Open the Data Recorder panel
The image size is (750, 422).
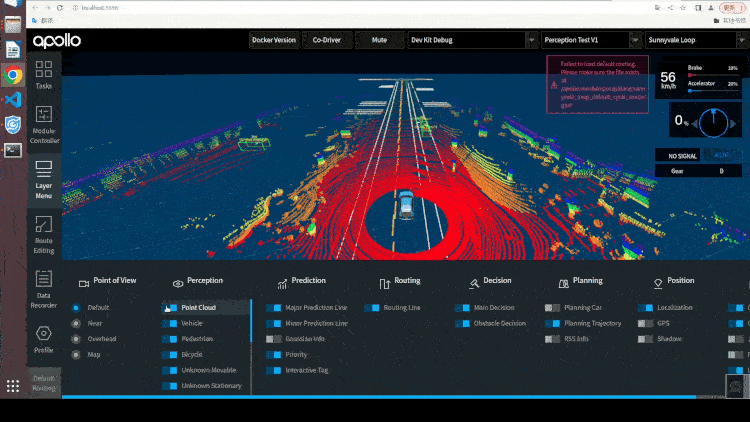pyautogui.click(x=44, y=289)
